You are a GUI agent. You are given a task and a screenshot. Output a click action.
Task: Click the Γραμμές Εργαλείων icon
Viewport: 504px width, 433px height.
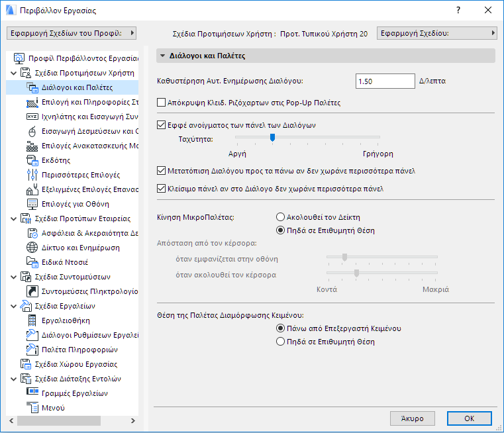[x=32, y=391]
